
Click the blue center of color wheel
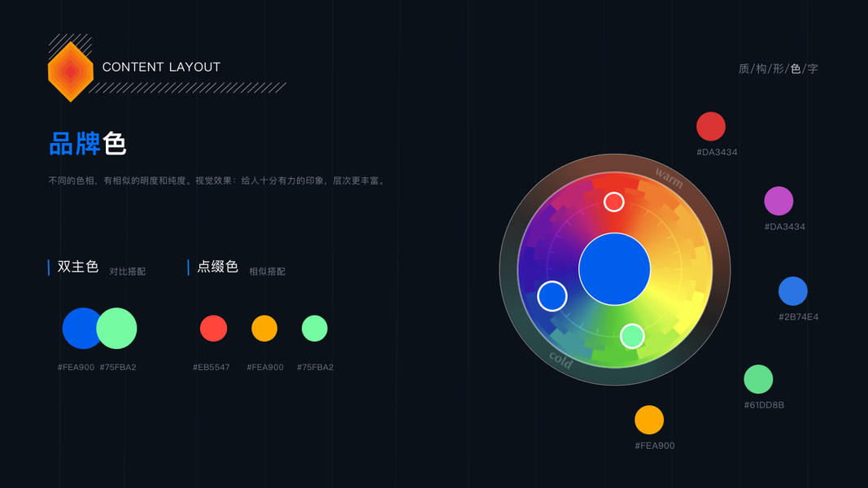click(x=614, y=269)
